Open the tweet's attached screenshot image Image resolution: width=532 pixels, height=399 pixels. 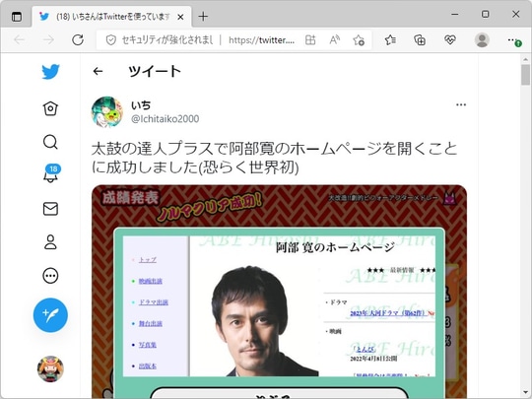click(x=279, y=292)
